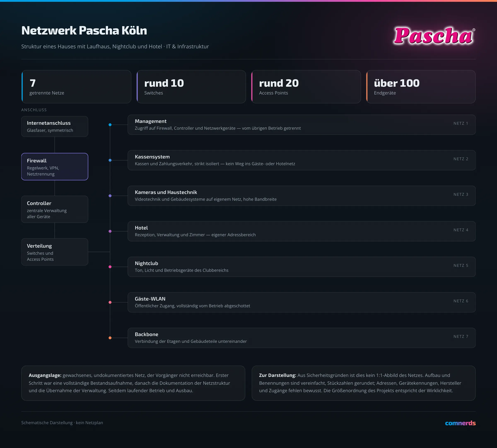Click the pink Pascha logo
497x448 pixels.
[x=434, y=36]
